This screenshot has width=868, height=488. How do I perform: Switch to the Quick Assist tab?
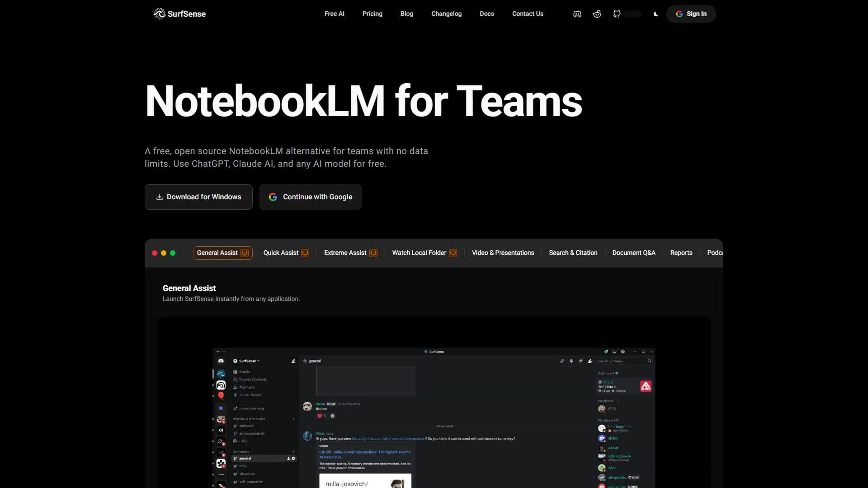pyautogui.click(x=286, y=253)
